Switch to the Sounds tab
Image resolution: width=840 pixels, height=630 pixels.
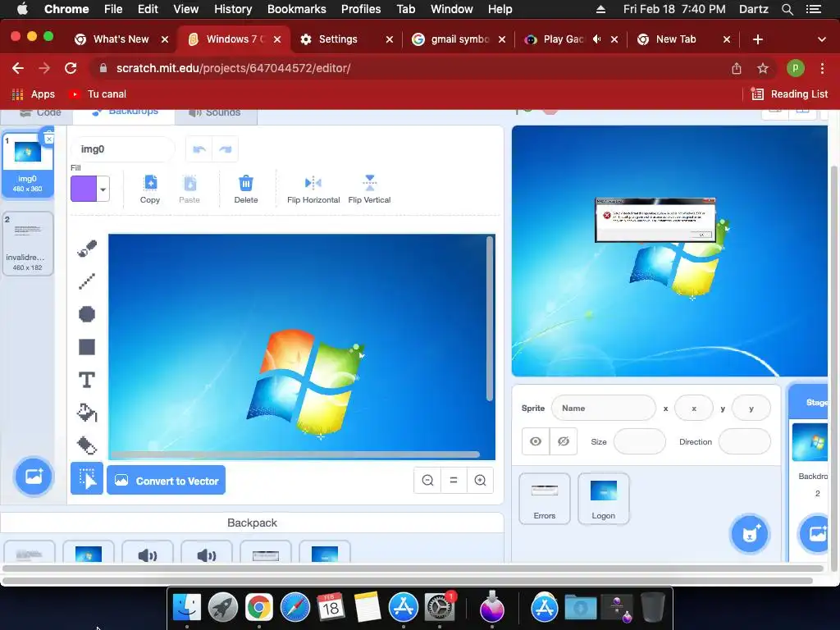[x=215, y=112]
